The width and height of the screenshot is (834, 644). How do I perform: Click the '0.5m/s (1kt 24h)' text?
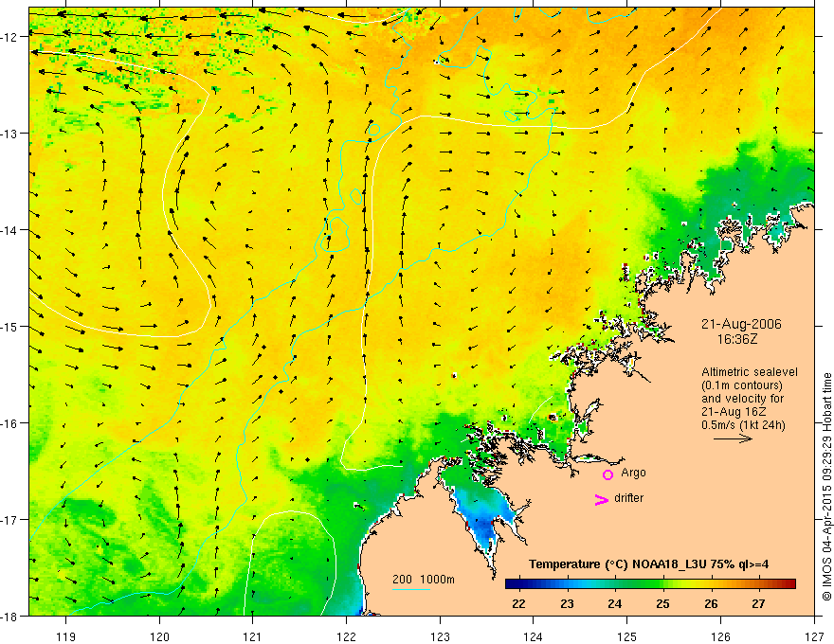(x=743, y=425)
